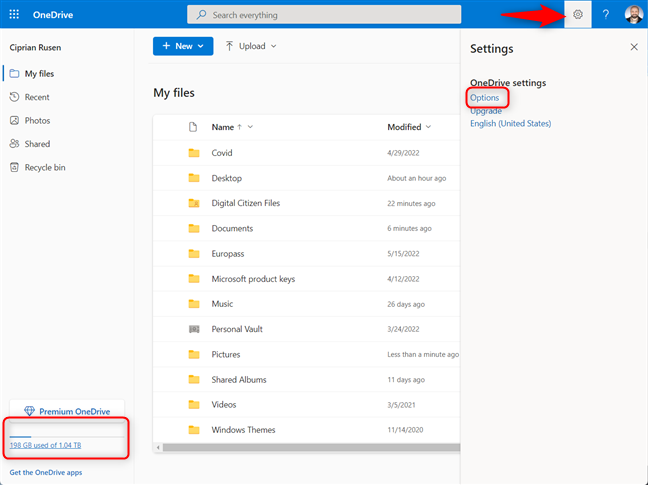Click the Videos folder icon
Image resolution: width=648 pixels, height=485 pixels.
point(194,405)
